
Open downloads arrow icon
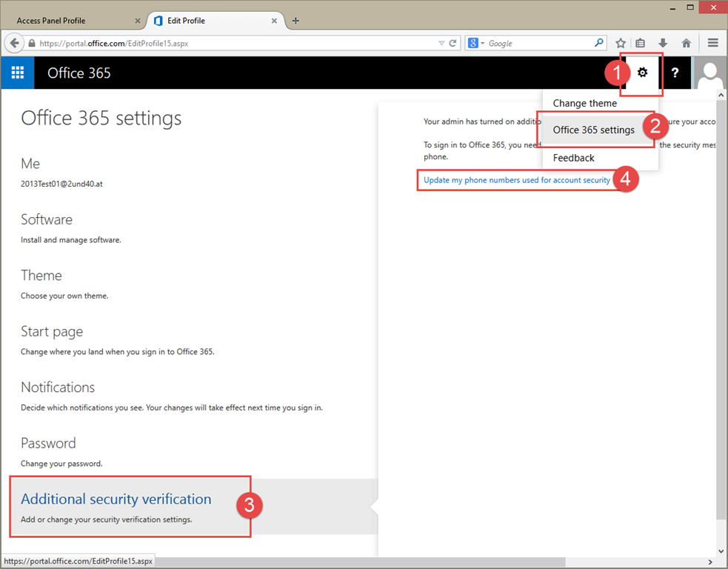pos(663,43)
